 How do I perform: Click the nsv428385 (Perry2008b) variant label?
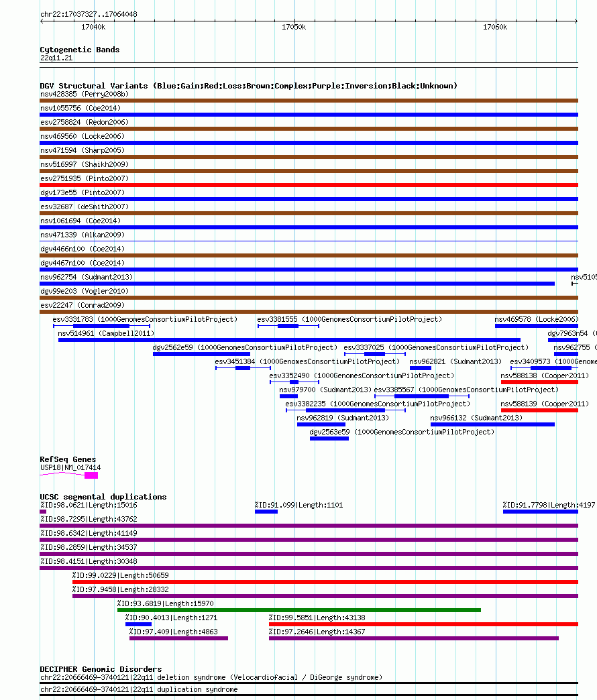[x=85, y=94]
